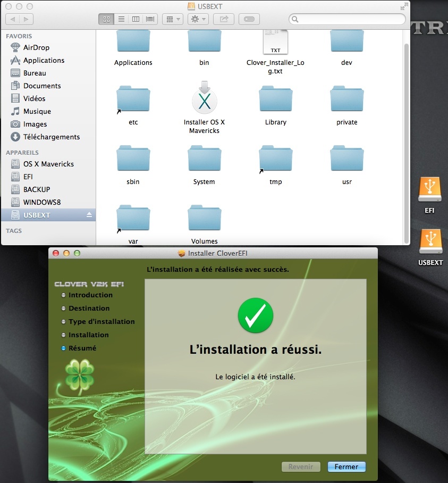Switch Finder to column view
The height and width of the screenshot is (483, 448).
point(136,19)
